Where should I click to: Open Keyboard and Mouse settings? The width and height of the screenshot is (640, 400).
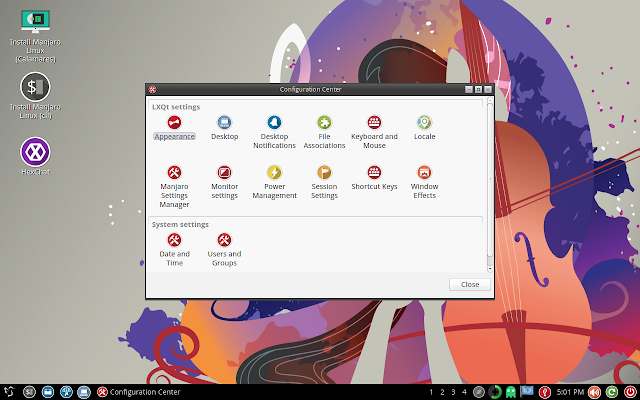374,132
